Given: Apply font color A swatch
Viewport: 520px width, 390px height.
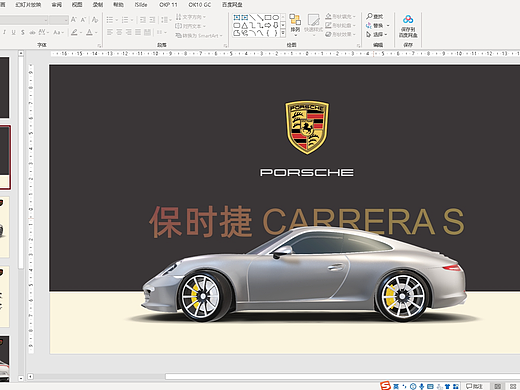Looking at the screenshot, I should pos(89,32).
